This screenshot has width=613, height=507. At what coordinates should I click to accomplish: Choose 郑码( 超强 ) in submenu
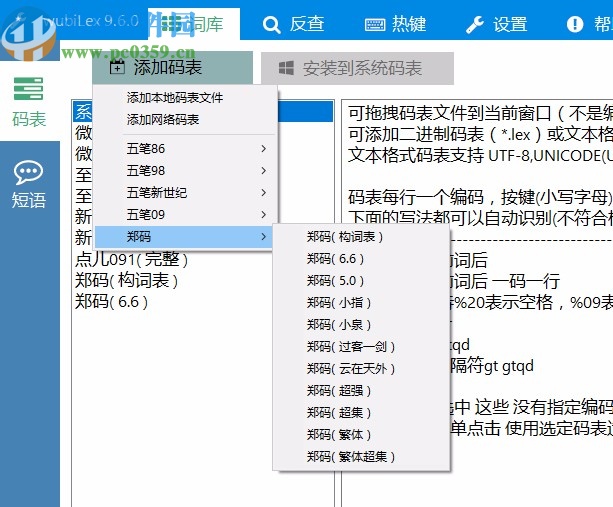pos(361,390)
